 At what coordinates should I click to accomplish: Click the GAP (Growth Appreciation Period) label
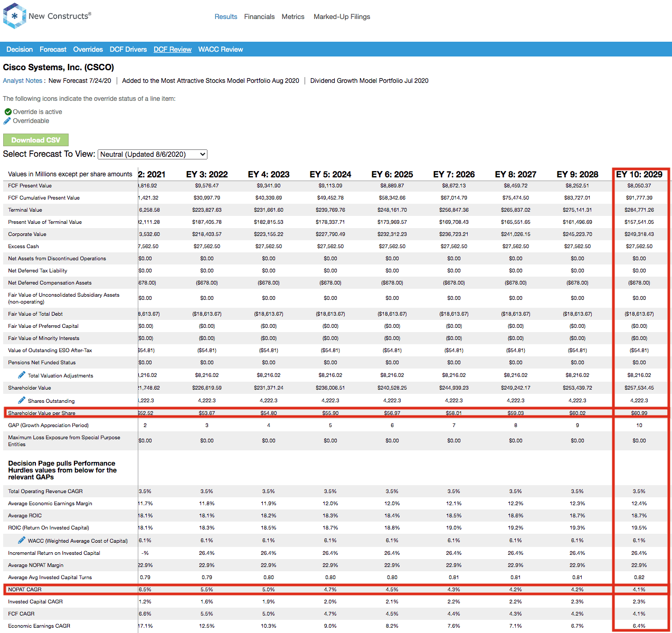[49, 426]
